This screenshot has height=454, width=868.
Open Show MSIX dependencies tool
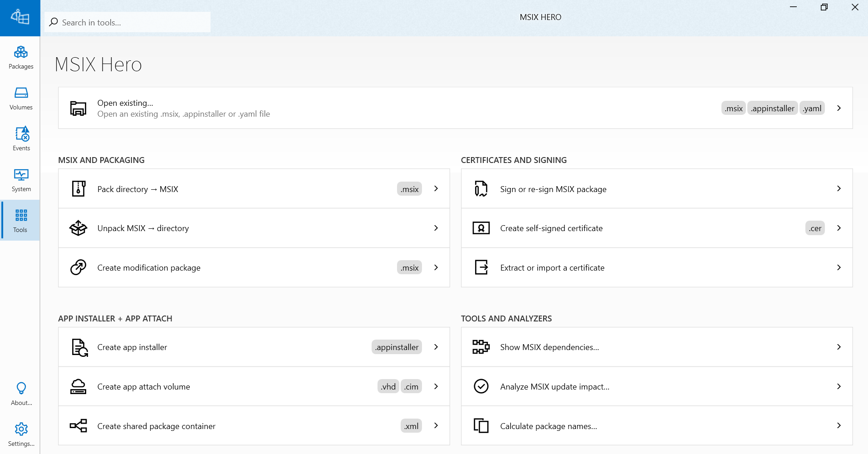coord(657,347)
